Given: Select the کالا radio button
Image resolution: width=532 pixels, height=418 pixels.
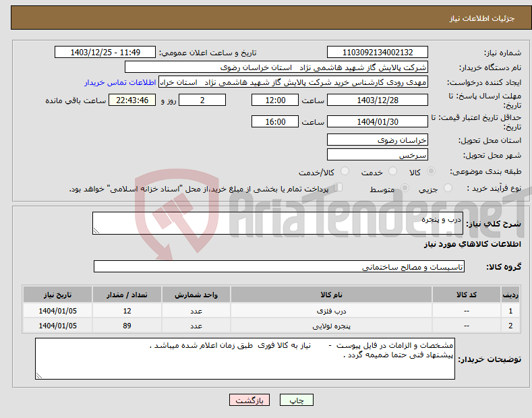Looking at the screenshot, I should (x=431, y=171).
